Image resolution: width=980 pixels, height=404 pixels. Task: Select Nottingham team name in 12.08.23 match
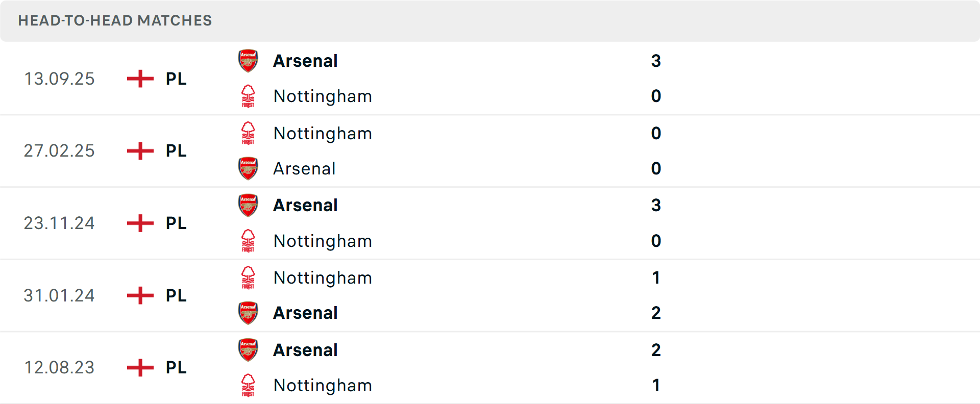(323, 385)
